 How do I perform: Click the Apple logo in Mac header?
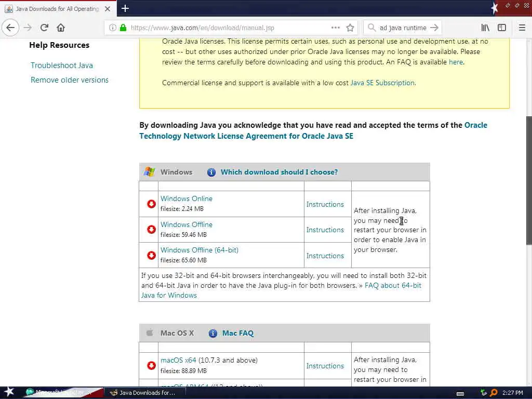[x=150, y=332]
